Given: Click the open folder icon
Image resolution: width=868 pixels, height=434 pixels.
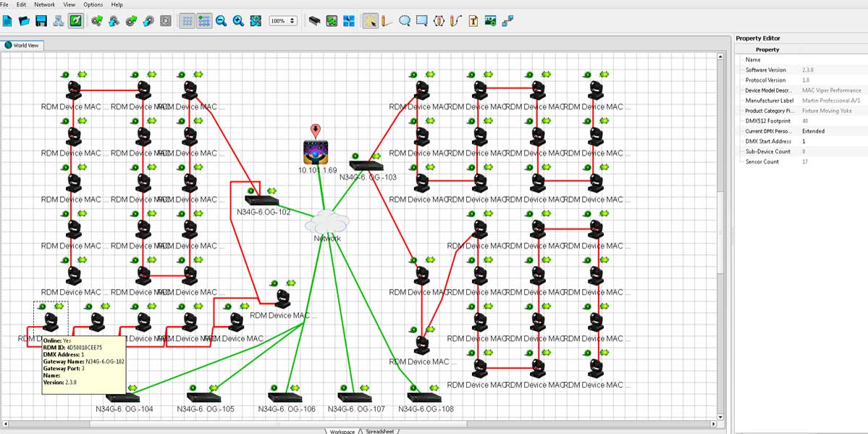Looking at the screenshot, I should coord(24,21).
